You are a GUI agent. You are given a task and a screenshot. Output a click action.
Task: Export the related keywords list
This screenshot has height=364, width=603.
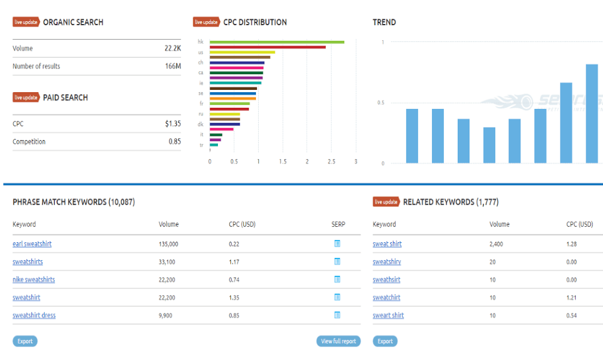point(385,341)
